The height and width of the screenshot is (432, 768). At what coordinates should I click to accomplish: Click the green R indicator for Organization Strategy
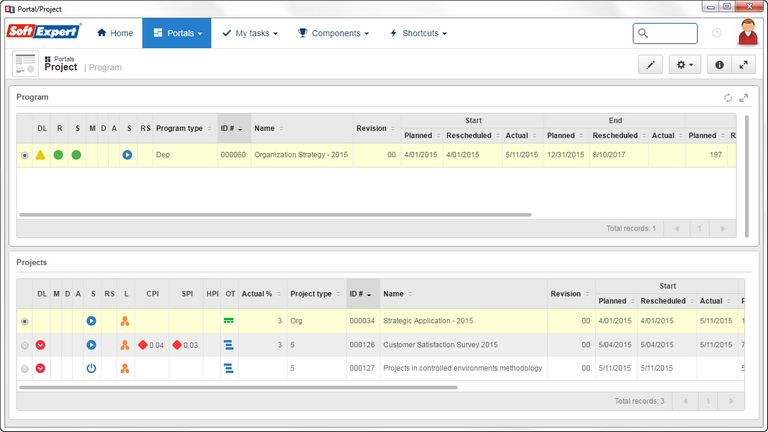pos(58,155)
